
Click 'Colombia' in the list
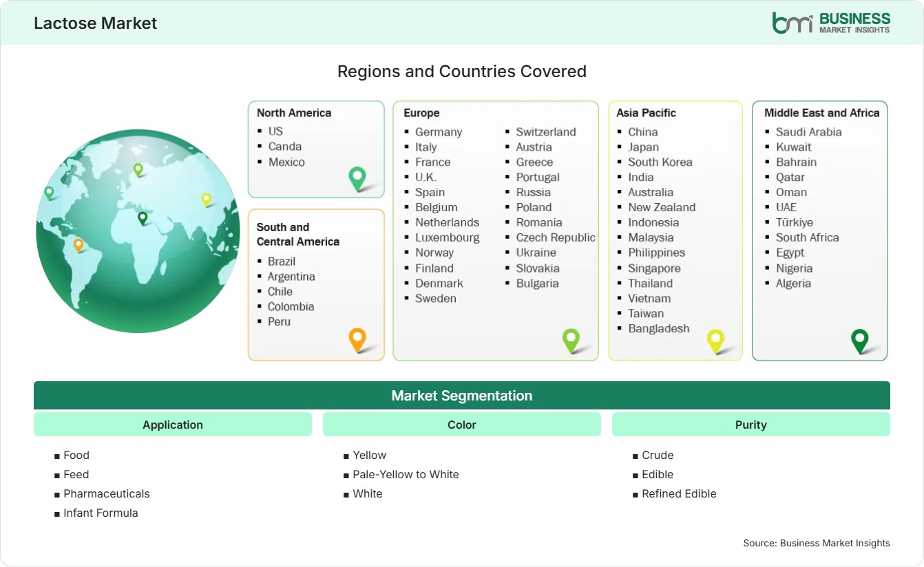point(291,306)
